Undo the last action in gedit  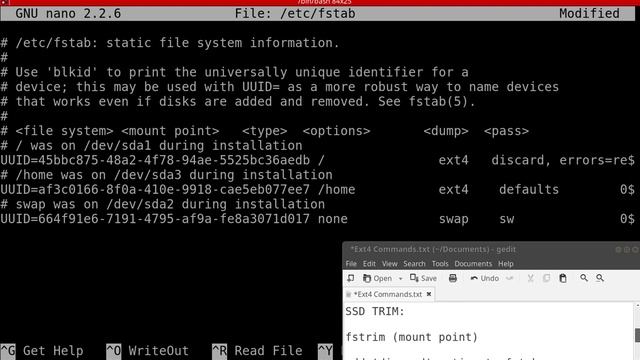[484, 278]
